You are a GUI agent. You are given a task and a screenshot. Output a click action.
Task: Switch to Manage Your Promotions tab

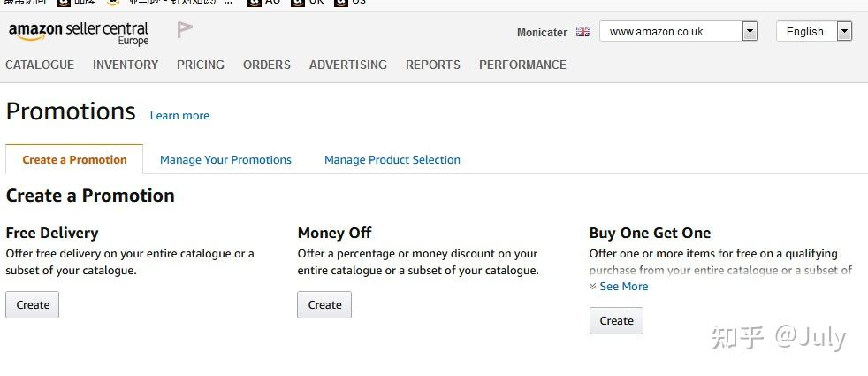tap(225, 160)
